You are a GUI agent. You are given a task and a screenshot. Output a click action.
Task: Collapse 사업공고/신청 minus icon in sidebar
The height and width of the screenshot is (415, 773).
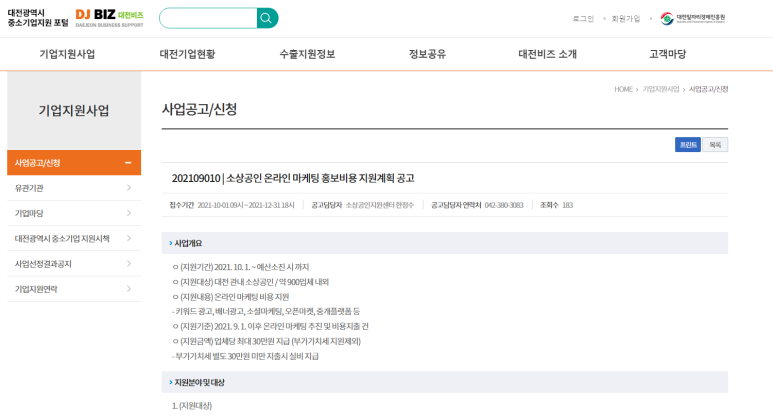tap(128, 163)
